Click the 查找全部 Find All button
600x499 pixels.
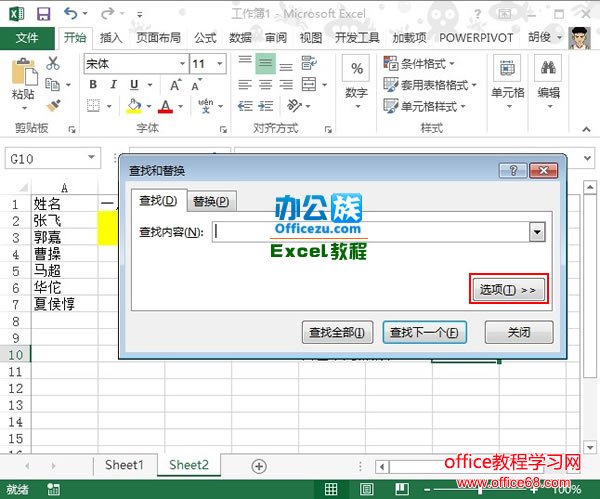(x=337, y=332)
